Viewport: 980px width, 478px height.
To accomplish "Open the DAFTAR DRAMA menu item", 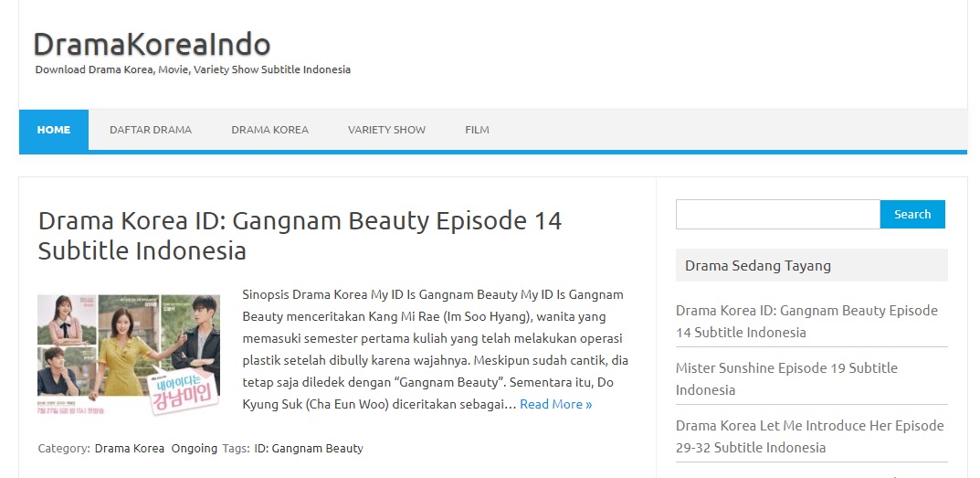I will 151,130.
